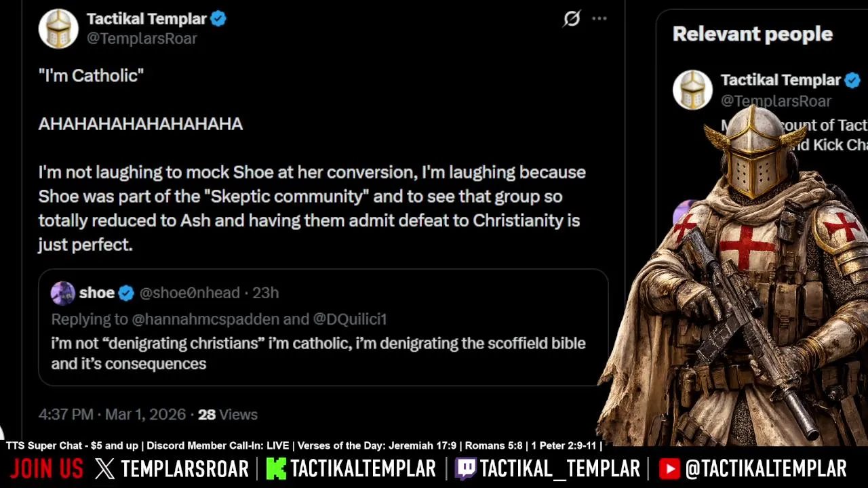868x488 pixels.
Task: Open the @DQuilici1 mention
Action: (349, 319)
